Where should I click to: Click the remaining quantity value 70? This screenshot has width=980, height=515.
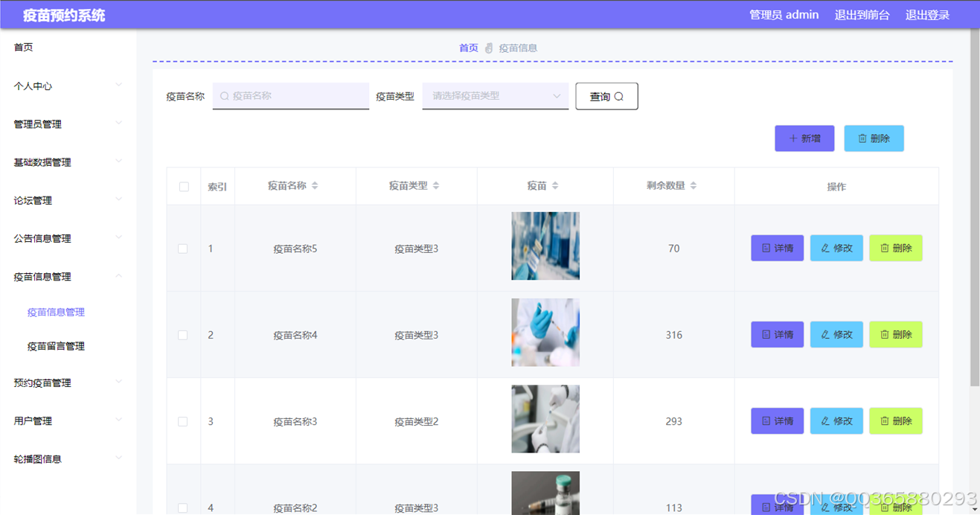point(674,249)
